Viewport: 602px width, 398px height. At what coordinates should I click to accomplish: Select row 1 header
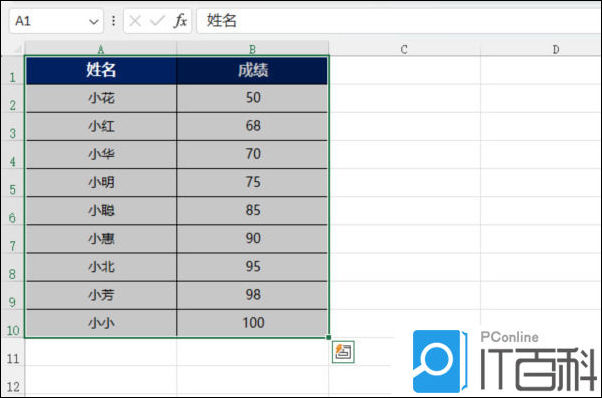[x=13, y=71]
